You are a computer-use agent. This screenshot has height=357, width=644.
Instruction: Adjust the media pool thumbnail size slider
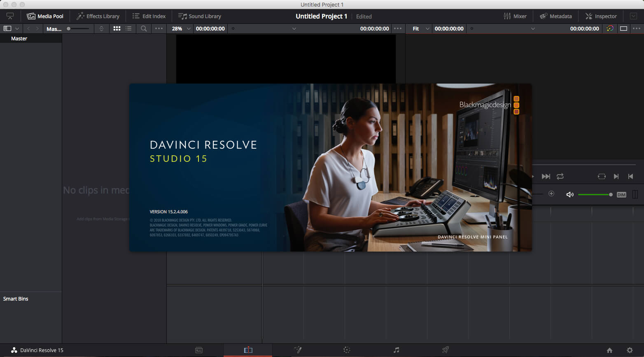[x=78, y=29]
